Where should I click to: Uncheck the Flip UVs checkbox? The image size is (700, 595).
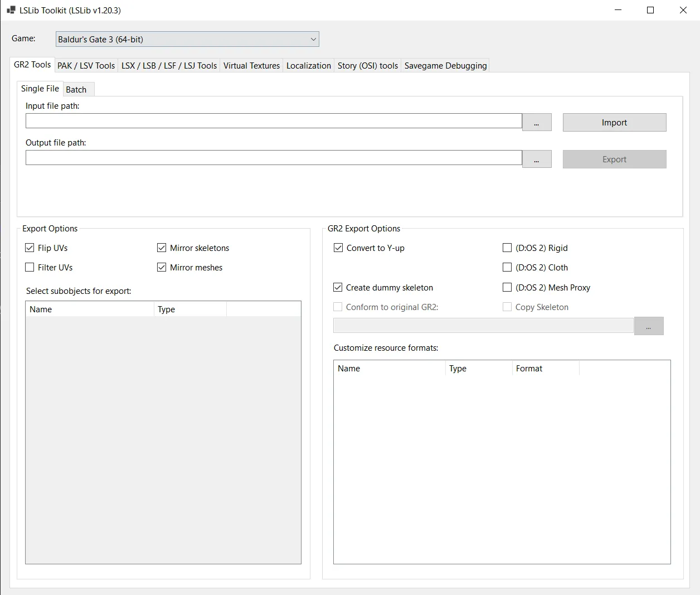30,248
